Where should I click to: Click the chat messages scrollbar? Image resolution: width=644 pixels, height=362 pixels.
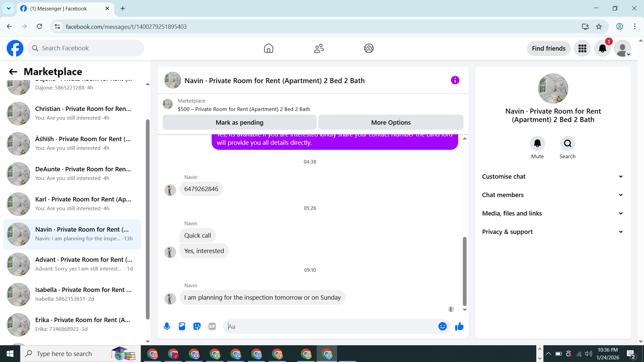465,271
